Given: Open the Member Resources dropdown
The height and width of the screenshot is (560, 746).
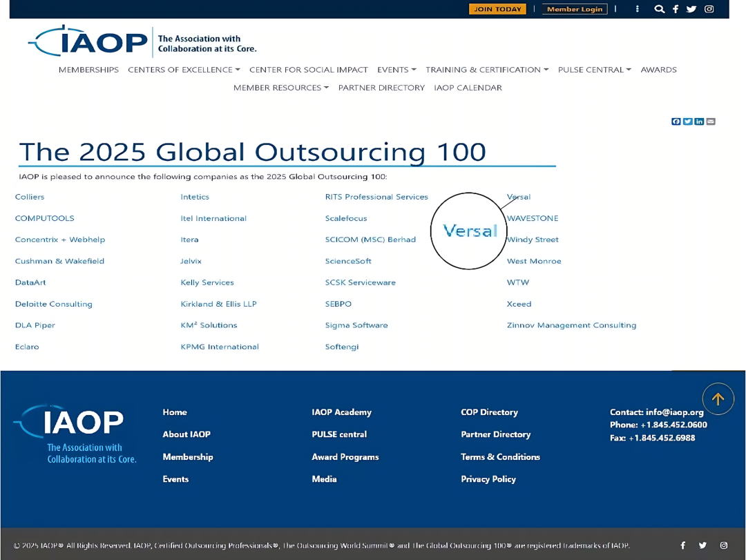Looking at the screenshot, I should [x=280, y=88].
